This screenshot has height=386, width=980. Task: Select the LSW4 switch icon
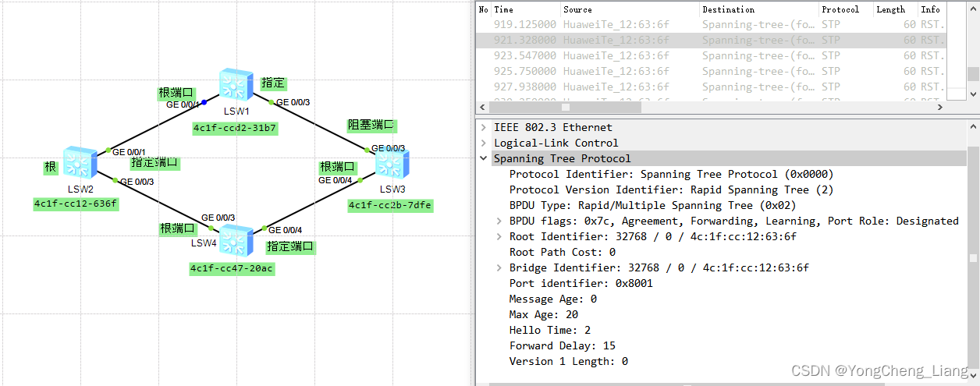pyautogui.click(x=236, y=241)
